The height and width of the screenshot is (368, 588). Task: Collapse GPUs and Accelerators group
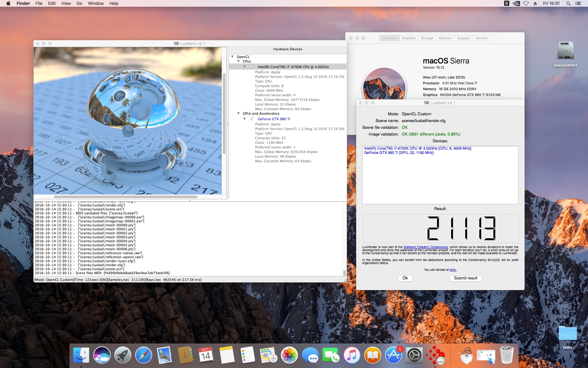(239, 113)
